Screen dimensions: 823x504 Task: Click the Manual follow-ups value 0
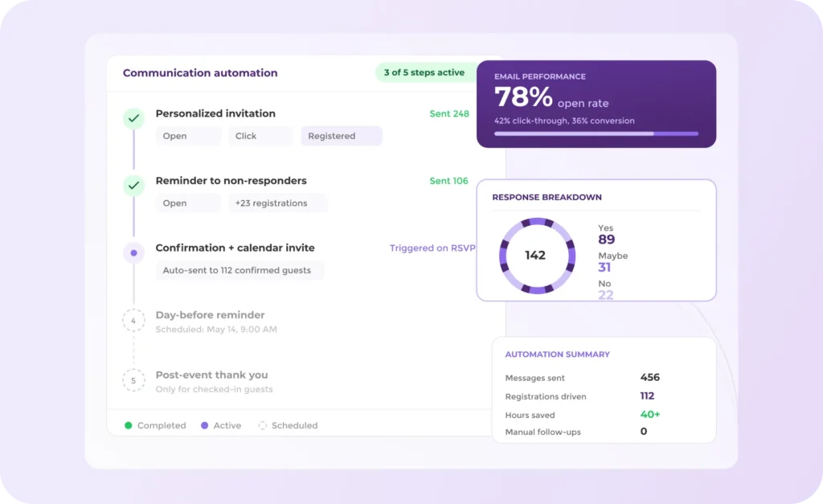point(644,432)
